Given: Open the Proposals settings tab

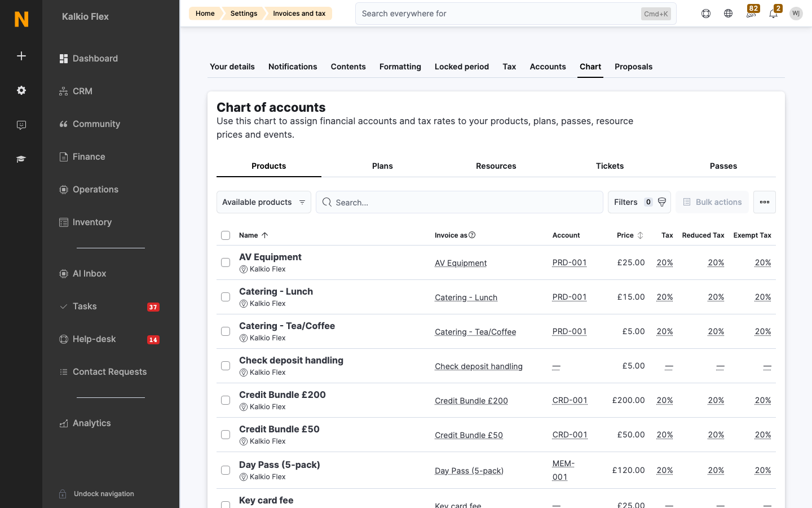Looking at the screenshot, I should pos(633,67).
